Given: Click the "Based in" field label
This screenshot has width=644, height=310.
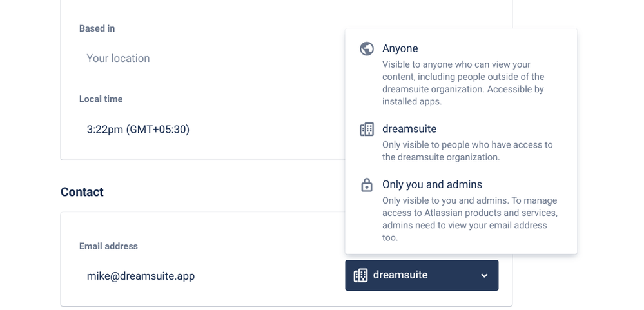Looking at the screenshot, I should [97, 28].
